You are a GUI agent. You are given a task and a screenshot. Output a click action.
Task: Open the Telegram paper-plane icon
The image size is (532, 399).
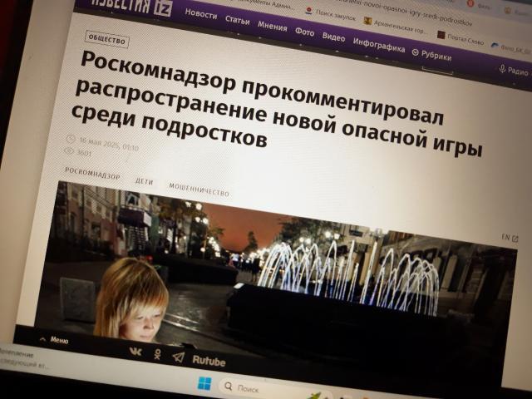[x=179, y=357]
